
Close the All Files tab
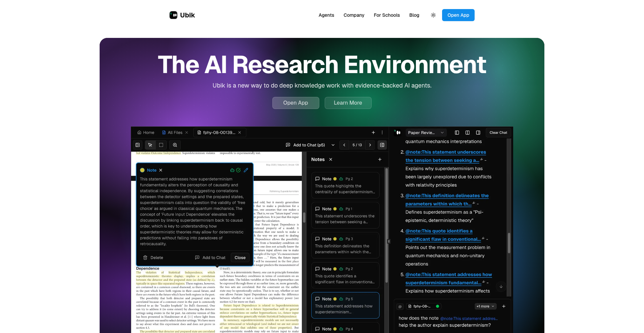coord(187,132)
